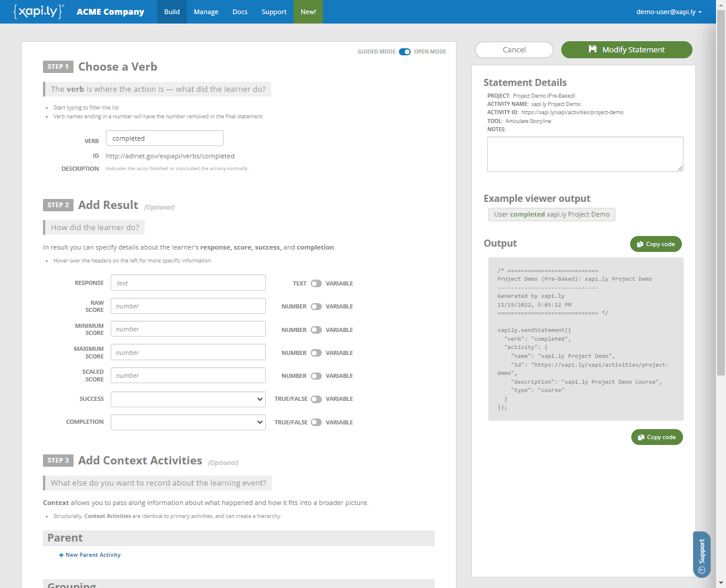Open the demo-user@xapi.ly account menu
This screenshot has width=726, height=588.
[x=669, y=12]
